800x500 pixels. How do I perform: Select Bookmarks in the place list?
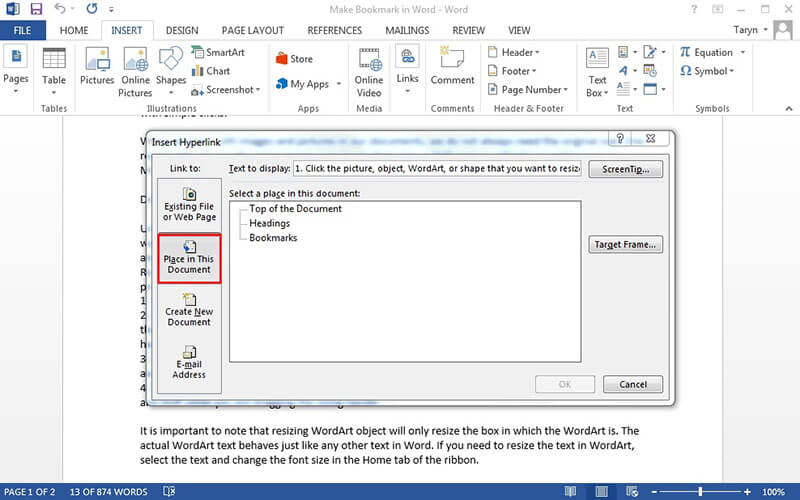coord(273,237)
